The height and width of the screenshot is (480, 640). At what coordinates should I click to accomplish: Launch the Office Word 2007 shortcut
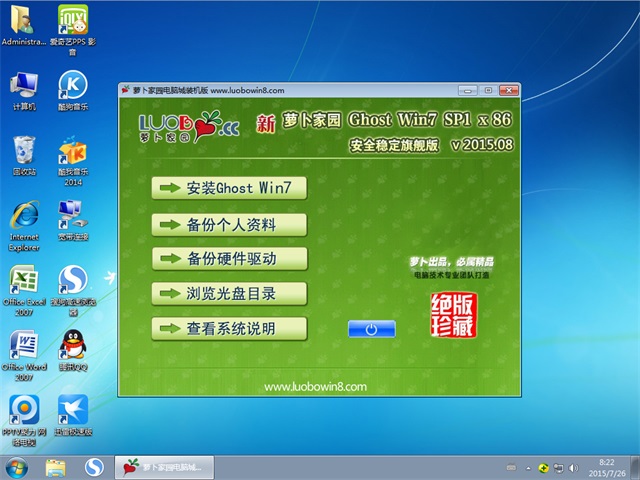click(x=24, y=356)
